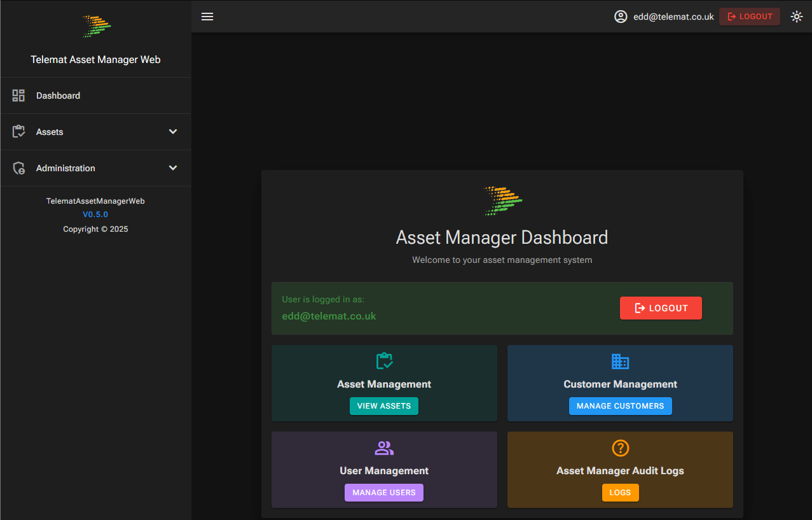The height and width of the screenshot is (520, 812).
Task: Open the Dashboard sidebar entry
Action: click(58, 95)
